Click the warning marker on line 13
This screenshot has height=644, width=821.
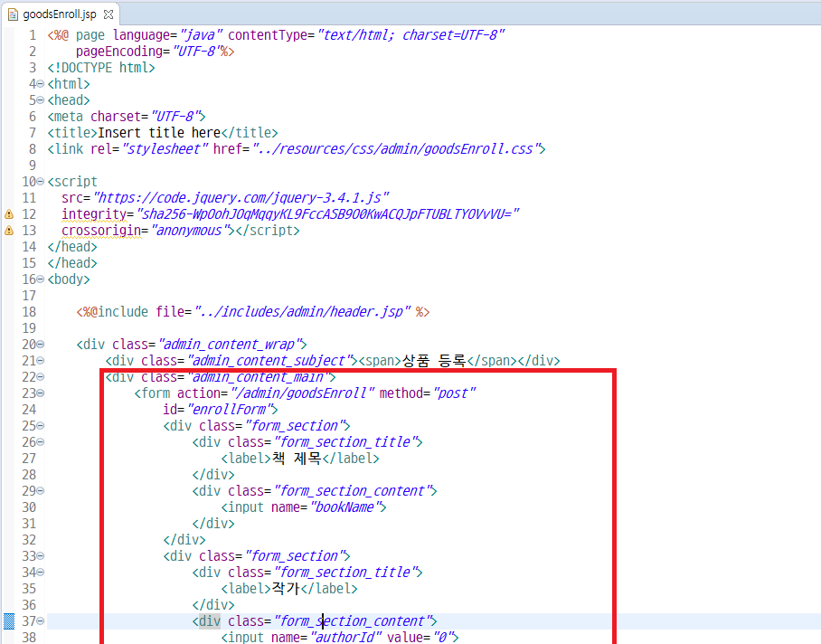9,231
